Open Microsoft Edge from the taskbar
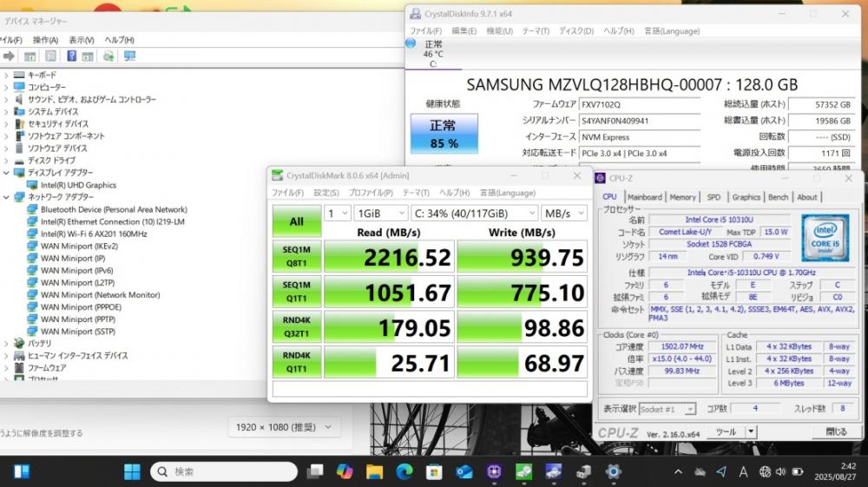 tap(404, 471)
